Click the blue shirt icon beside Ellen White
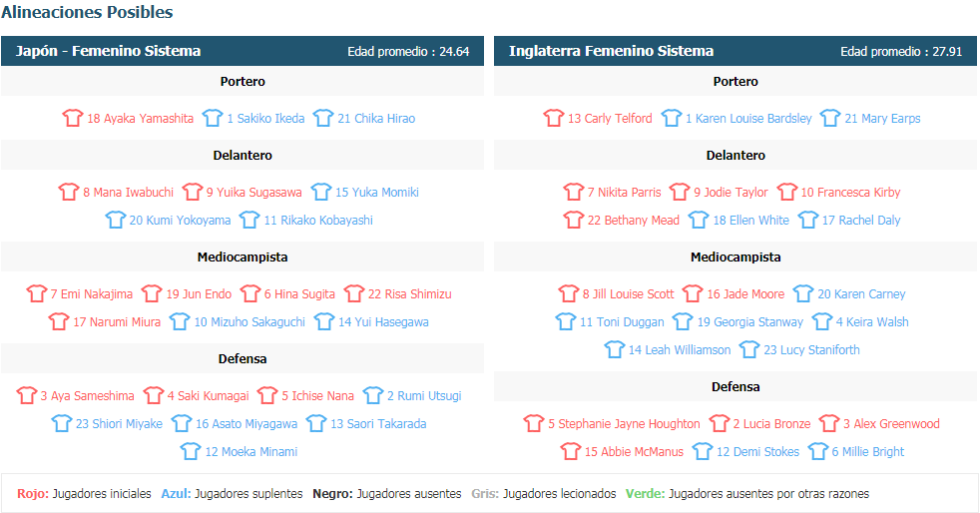 coord(699,220)
